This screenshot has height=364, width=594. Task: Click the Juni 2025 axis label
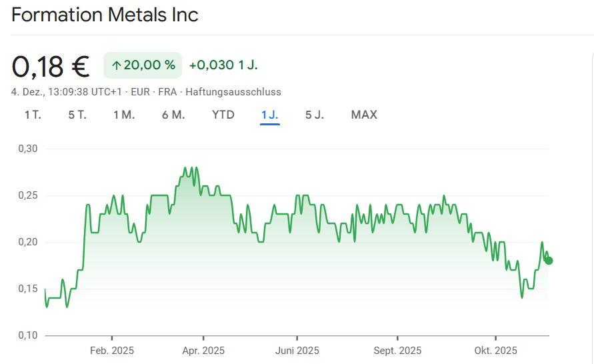point(297,351)
